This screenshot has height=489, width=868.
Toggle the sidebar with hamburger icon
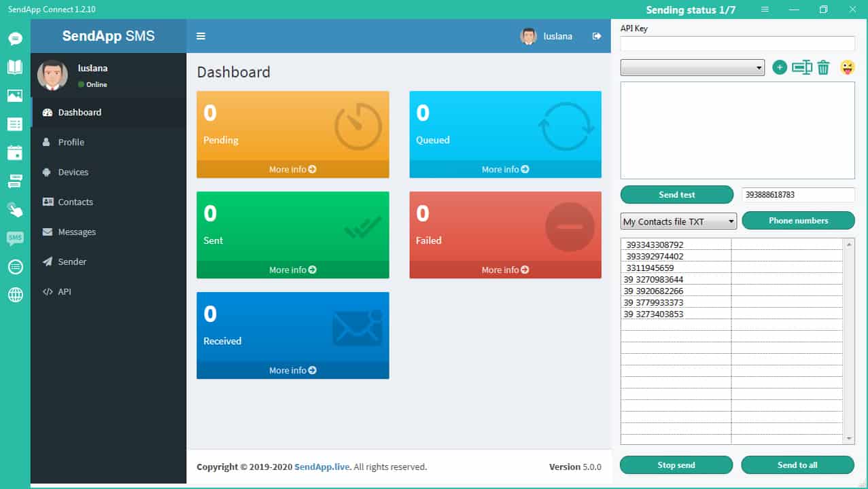pos(201,36)
